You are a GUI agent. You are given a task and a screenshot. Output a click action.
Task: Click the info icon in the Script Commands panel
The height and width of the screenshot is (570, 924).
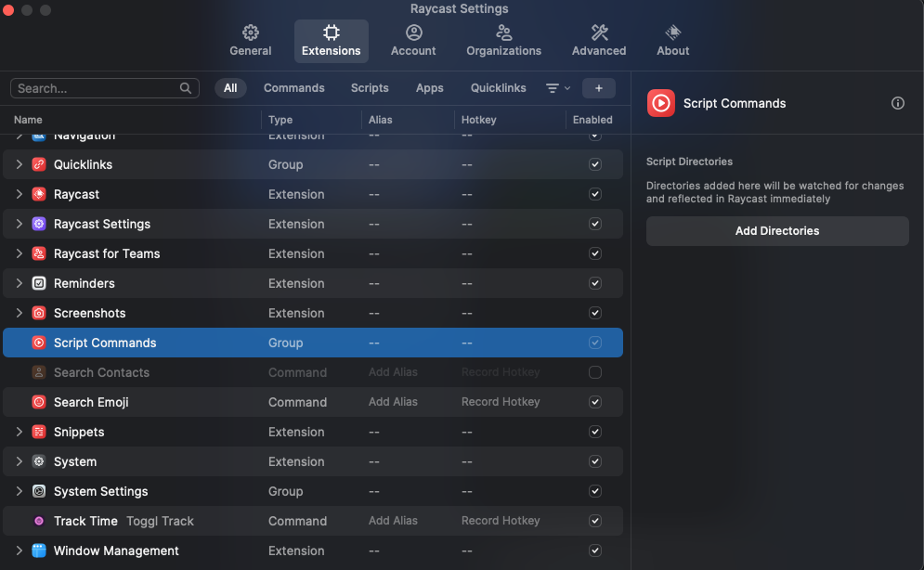tap(897, 103)
